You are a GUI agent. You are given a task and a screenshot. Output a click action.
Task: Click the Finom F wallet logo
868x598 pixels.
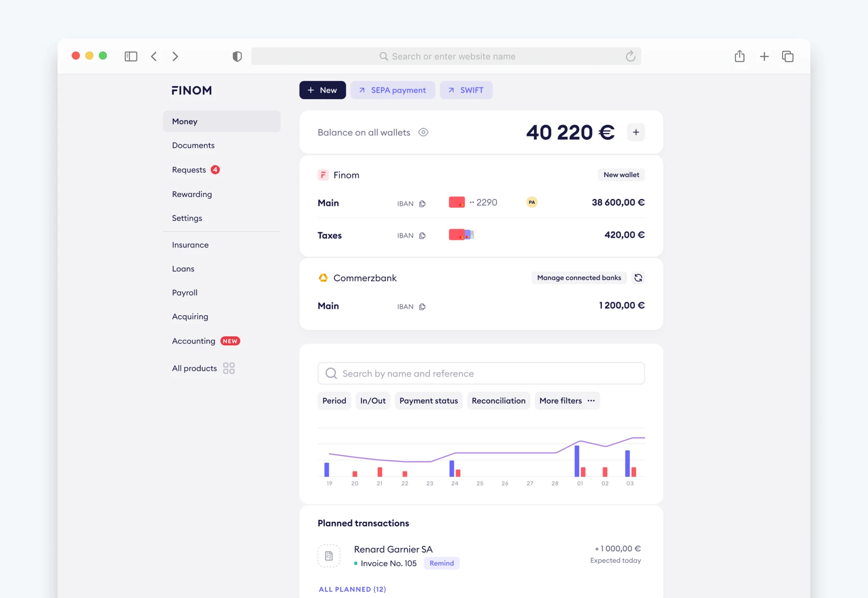[323, 175]
